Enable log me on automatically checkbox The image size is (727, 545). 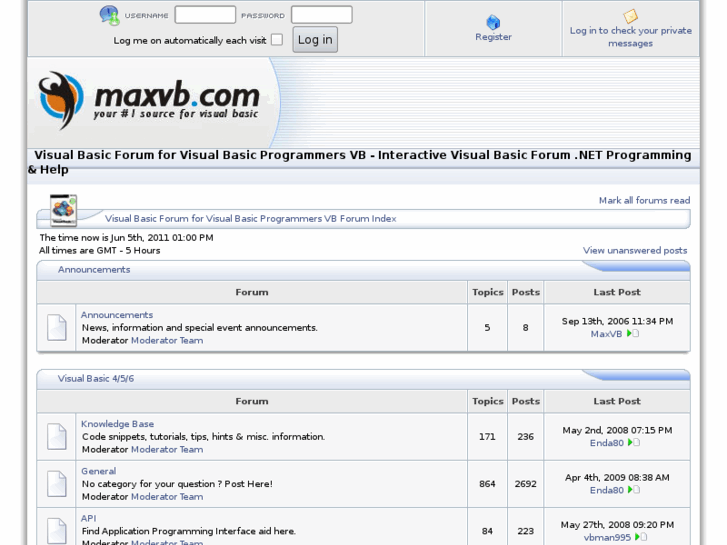[x=277, y=40]
